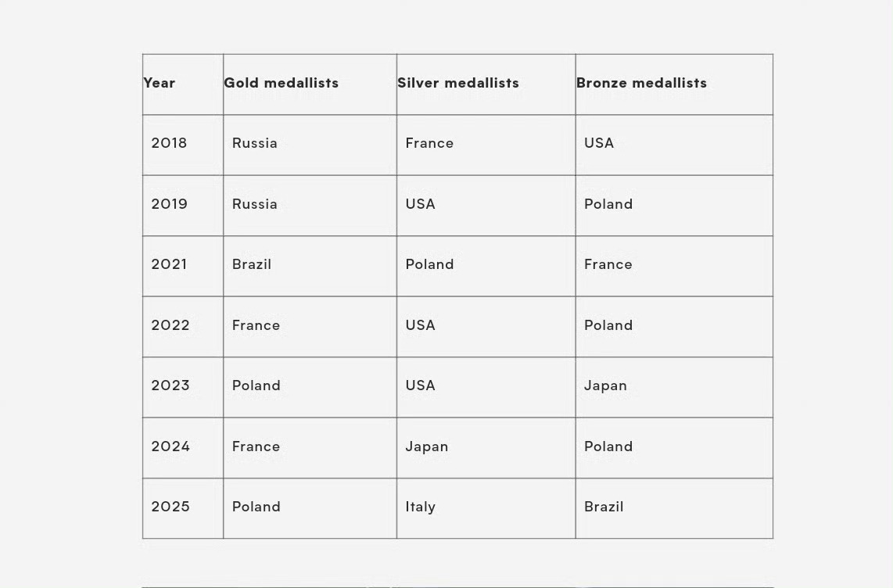Click France in the 2022 gold cell
893x588 pixels.
[x=256, y=325]
